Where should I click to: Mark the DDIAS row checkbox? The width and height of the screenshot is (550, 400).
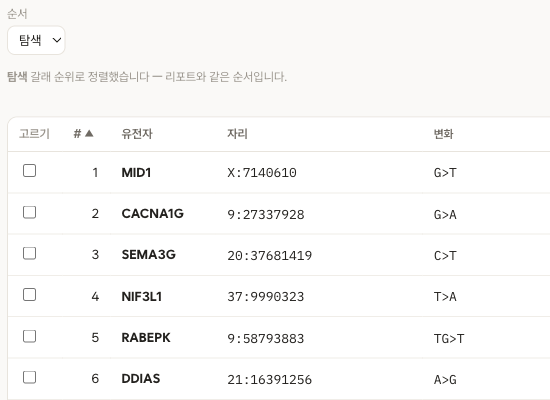point(29,378)
